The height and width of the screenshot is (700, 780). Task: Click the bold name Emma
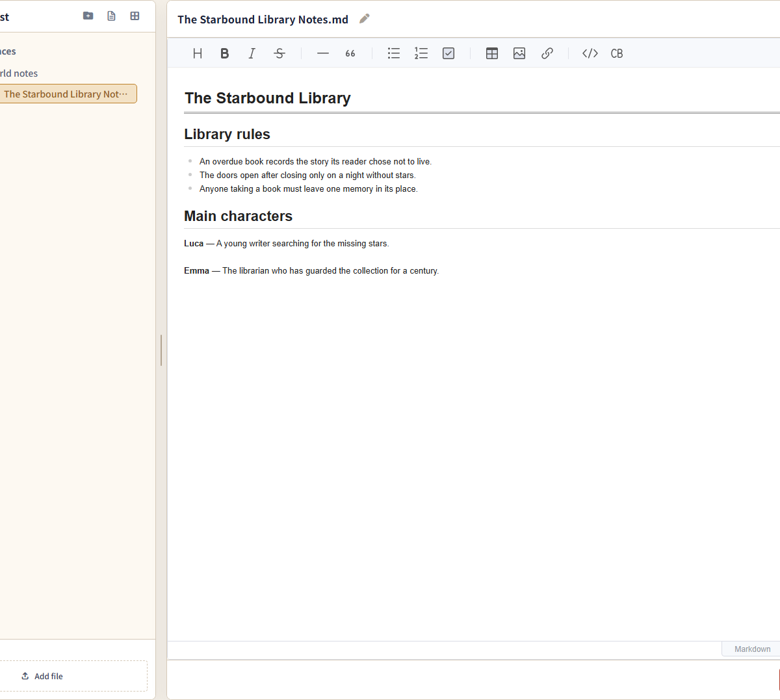click(x=196, y=271)
